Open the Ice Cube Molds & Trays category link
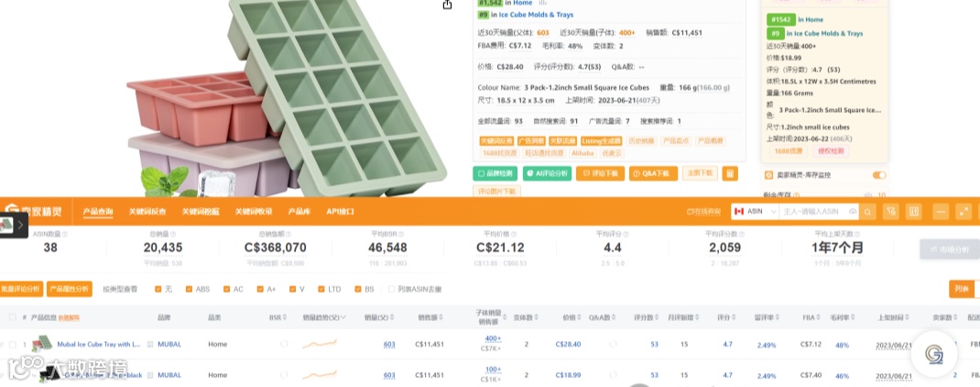Screen dimensions: 980x387 coord(536,15)
